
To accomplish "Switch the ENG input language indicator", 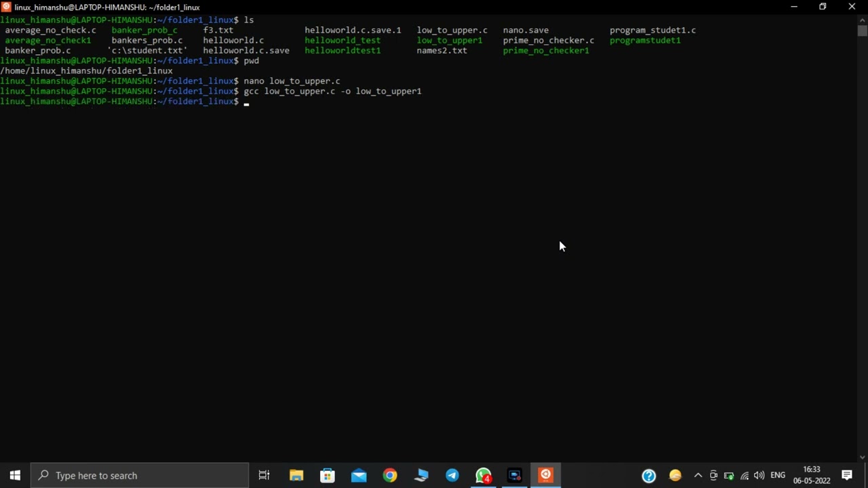I will click(778, 476).
